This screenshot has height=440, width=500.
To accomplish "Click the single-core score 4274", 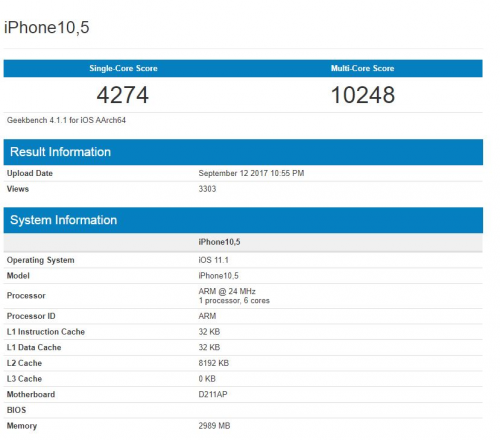I will point(123,95).
